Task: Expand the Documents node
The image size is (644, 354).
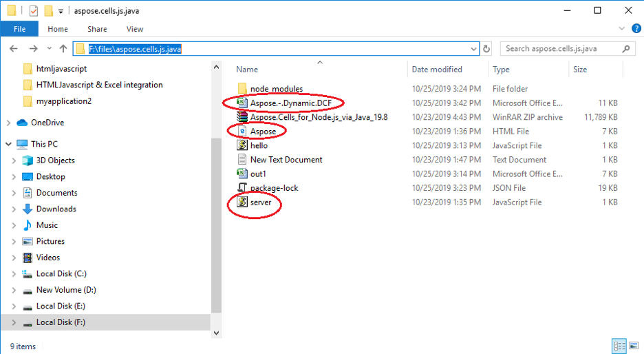Action: tap(14, 193)
